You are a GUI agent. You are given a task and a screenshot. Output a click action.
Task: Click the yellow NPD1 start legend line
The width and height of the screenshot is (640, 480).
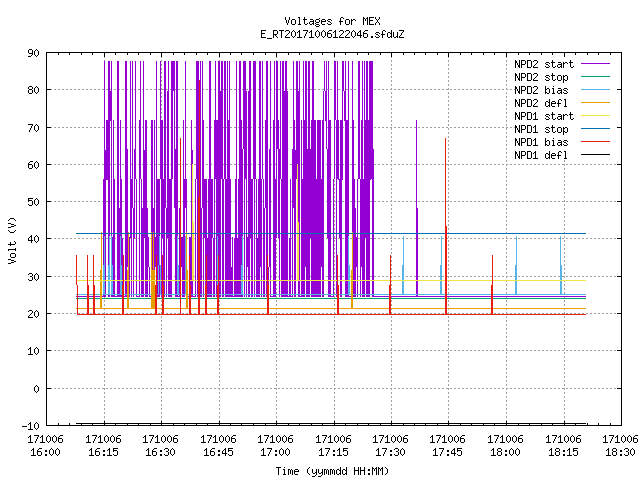(596, 116)
